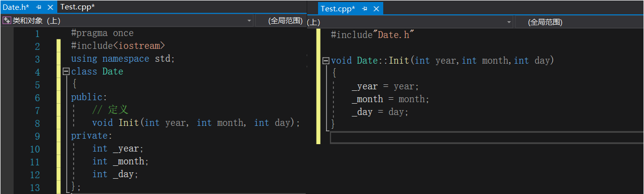This screenshot has height=194, width=644.
Task: Click the int _month; member line
Action: point(121,161)
